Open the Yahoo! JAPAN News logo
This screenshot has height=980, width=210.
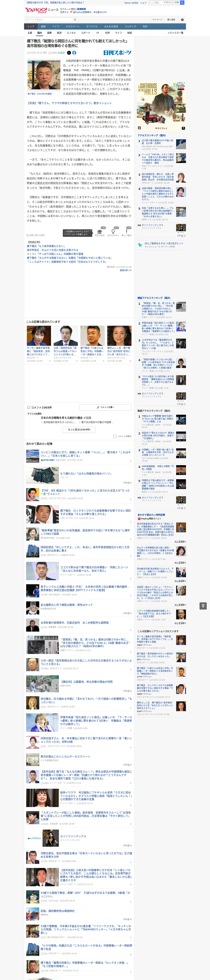pyautogui.click(x=42, y=10)
